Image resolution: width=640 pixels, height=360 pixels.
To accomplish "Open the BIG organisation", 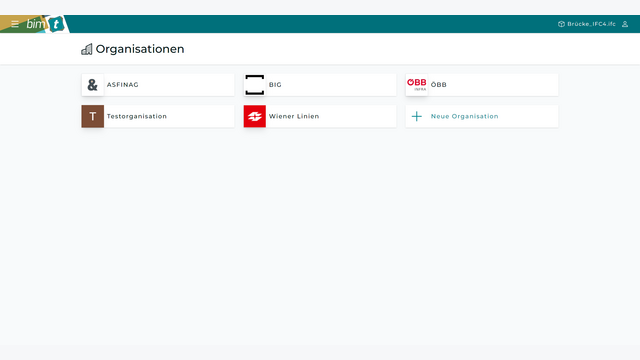I will coord(320,85).
